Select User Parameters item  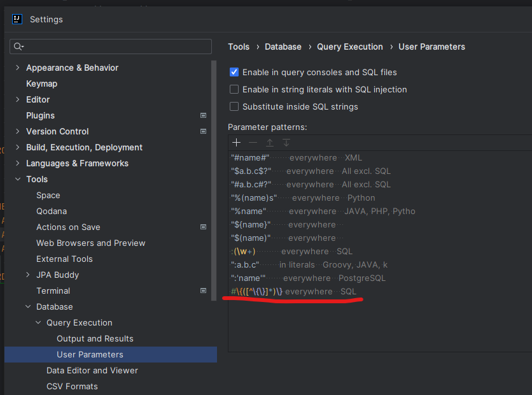pos(111,355)
